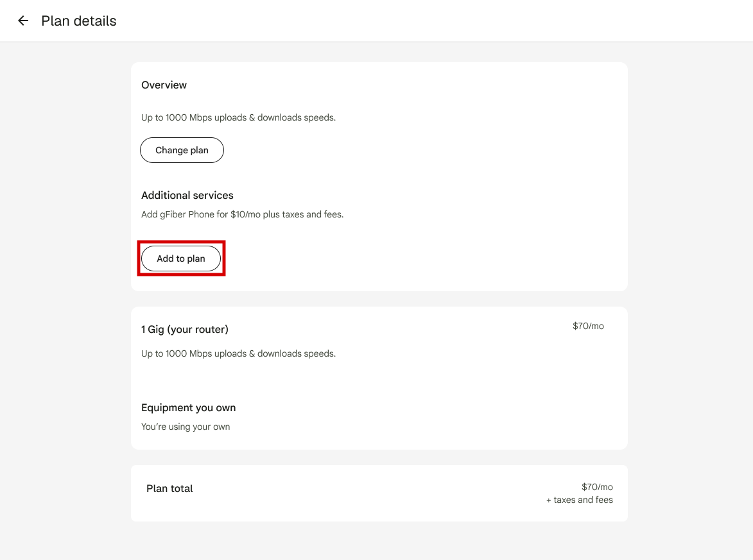This screenshot has height=560, width=753.
Task: Select the 1 Gig (your router) title
Action: click(185, 330)
